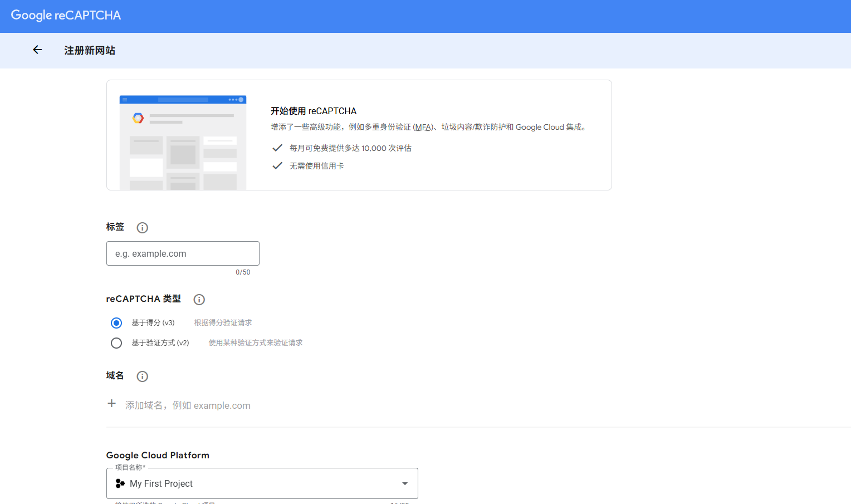
Task: Open the reCAPTCHA 类型 info tooltip icon
Action: point(199,299)
